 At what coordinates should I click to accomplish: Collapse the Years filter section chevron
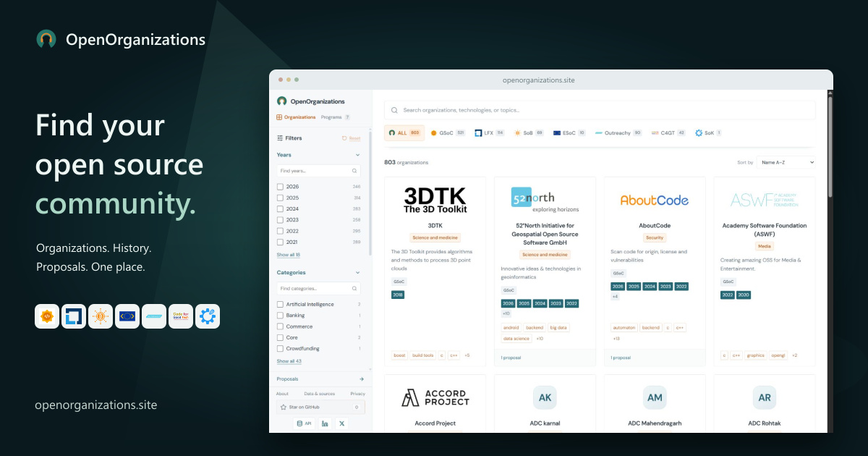(x=357, y=155)
